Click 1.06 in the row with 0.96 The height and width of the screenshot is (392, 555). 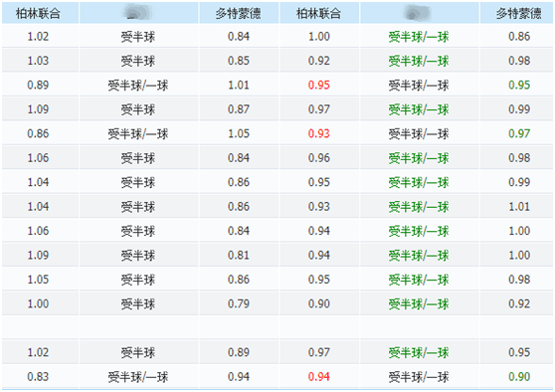[x=38, y=157]
